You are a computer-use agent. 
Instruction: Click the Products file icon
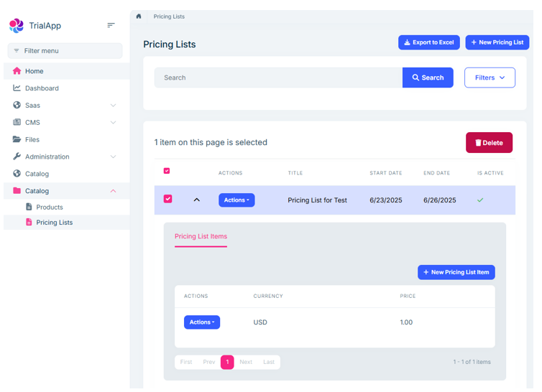[29, 207]
